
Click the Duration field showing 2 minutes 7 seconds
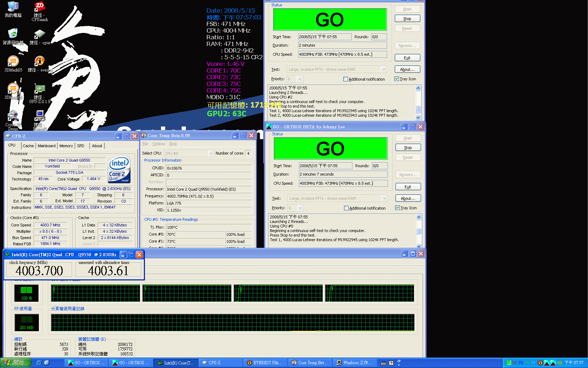(x=343, y=174)
